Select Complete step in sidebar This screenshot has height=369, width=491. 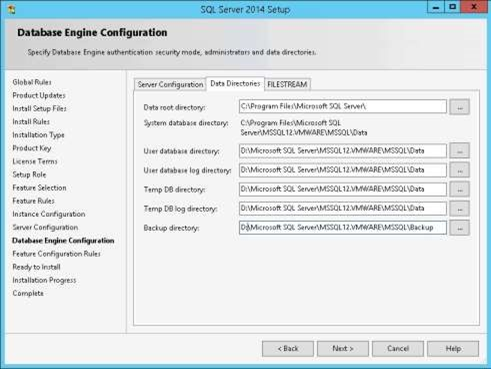pos(28,293)
